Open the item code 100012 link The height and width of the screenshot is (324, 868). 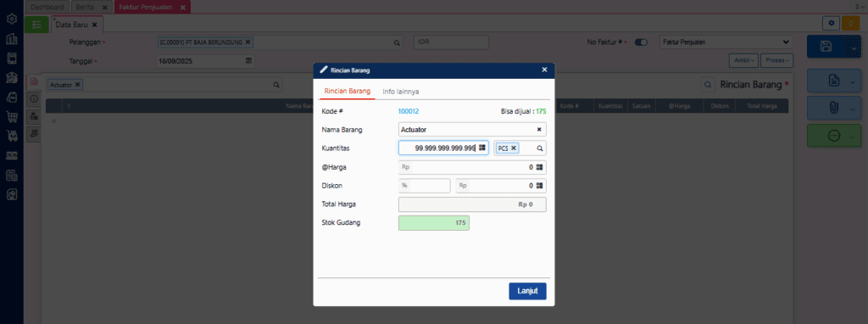[409, 111]
